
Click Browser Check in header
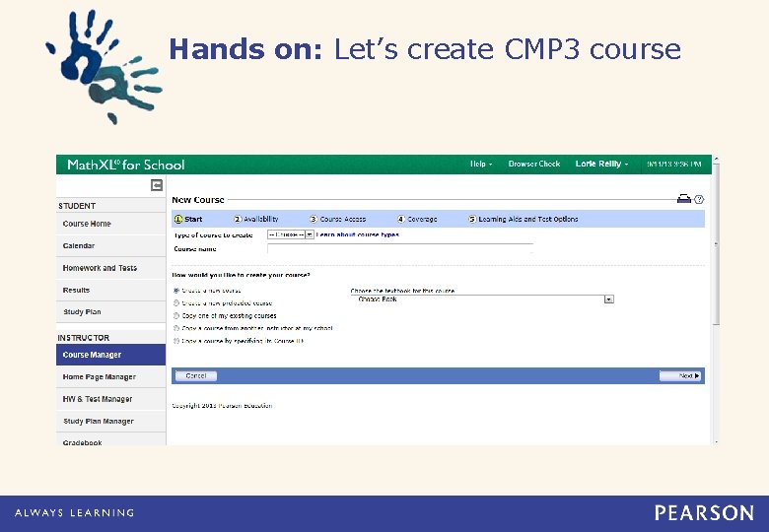point(534,164)
